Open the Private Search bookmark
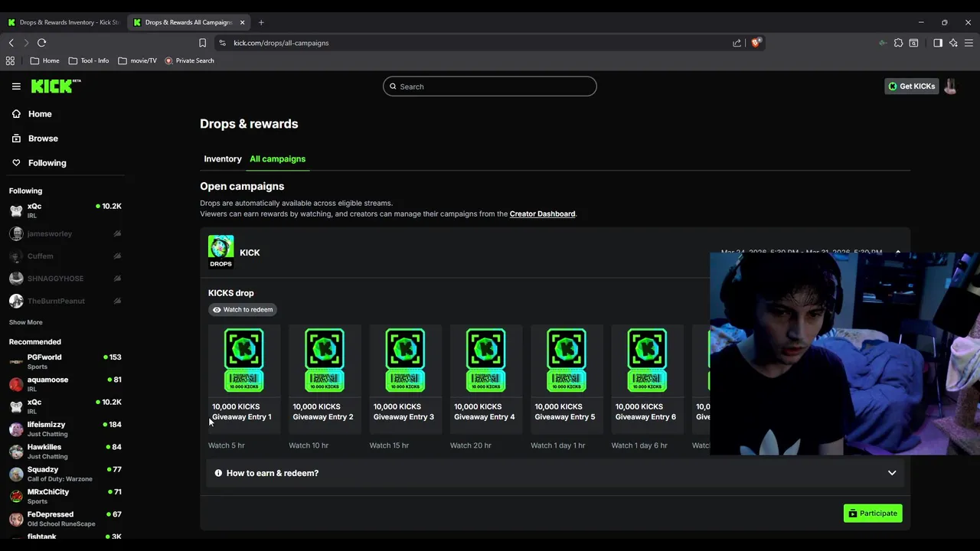This screenshot has height=551, width=980. (189, 60)
